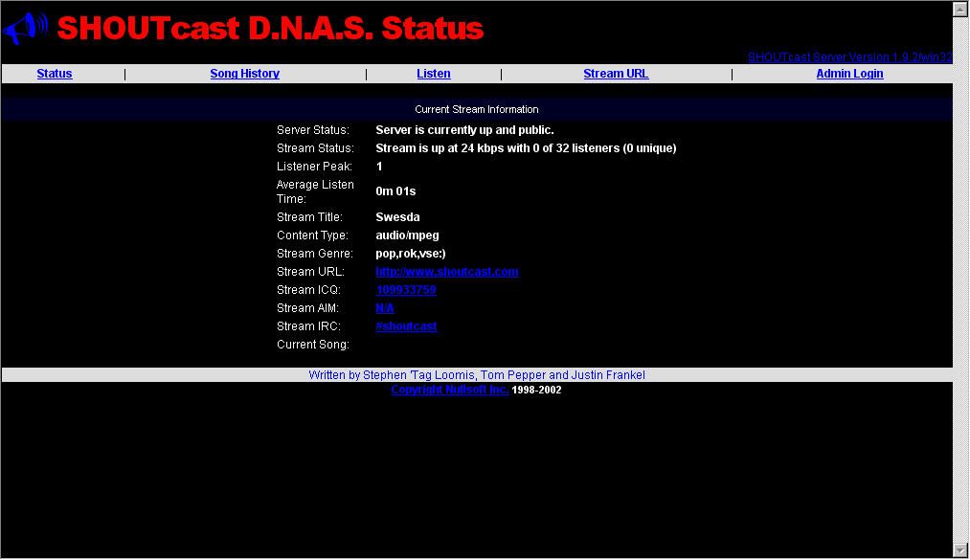The image size is (970, 560).
Task: Click the Stream ICQ number 109933759
Action: pos(406,290)
